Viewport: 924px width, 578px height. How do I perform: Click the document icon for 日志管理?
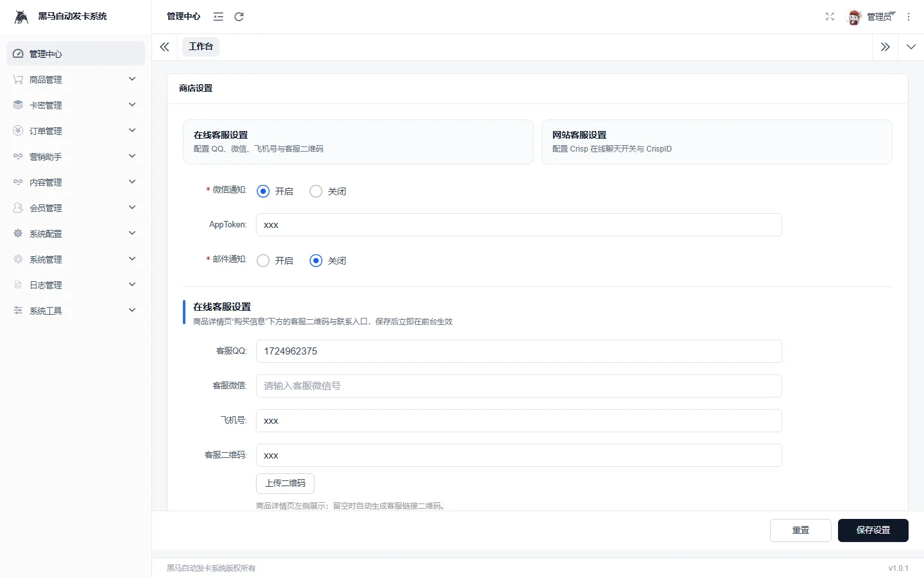18,285
